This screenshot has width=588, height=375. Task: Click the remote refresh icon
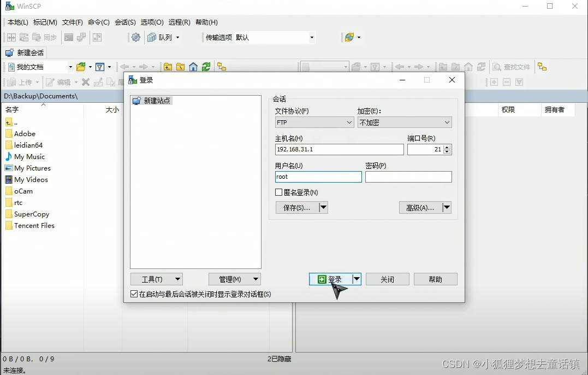pyautogui.click(x=481, y=67)
